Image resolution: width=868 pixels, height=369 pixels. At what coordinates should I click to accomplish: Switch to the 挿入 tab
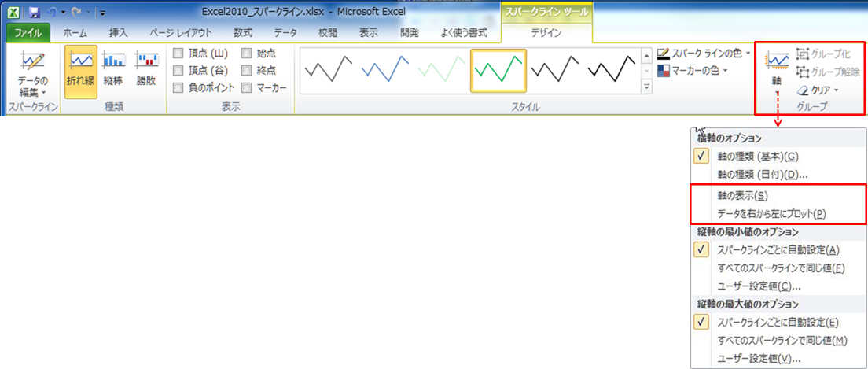pos(119,33)
